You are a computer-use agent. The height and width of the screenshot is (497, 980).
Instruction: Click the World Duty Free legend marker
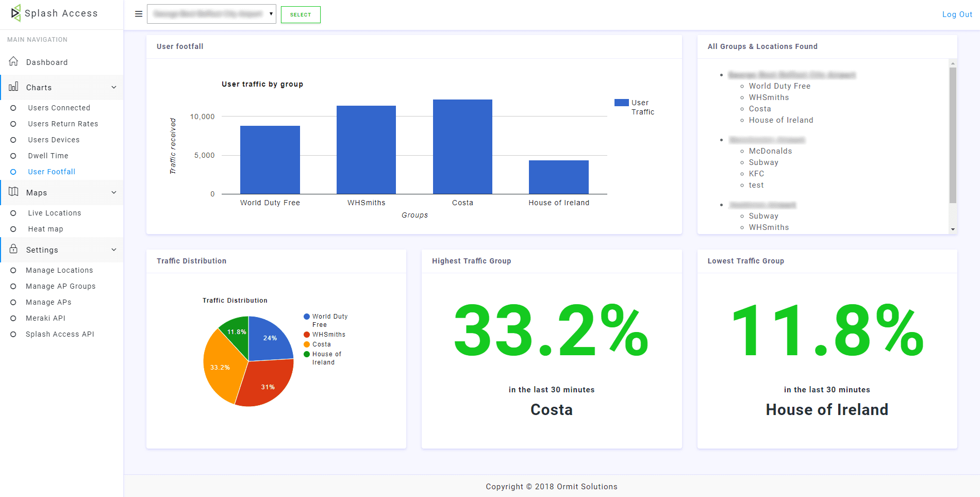(307, 316)
